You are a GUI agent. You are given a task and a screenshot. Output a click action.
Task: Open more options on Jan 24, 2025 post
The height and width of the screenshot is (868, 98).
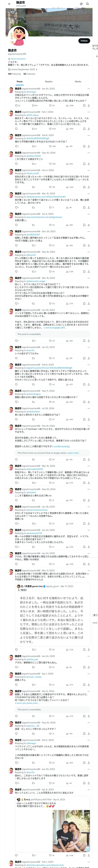click(x=89, y=89)
